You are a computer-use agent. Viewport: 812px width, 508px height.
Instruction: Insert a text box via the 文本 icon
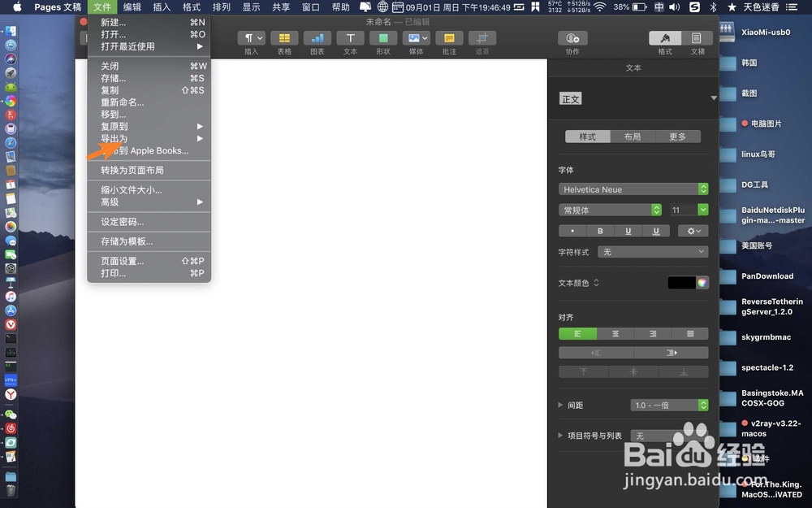tap(350, 39)
